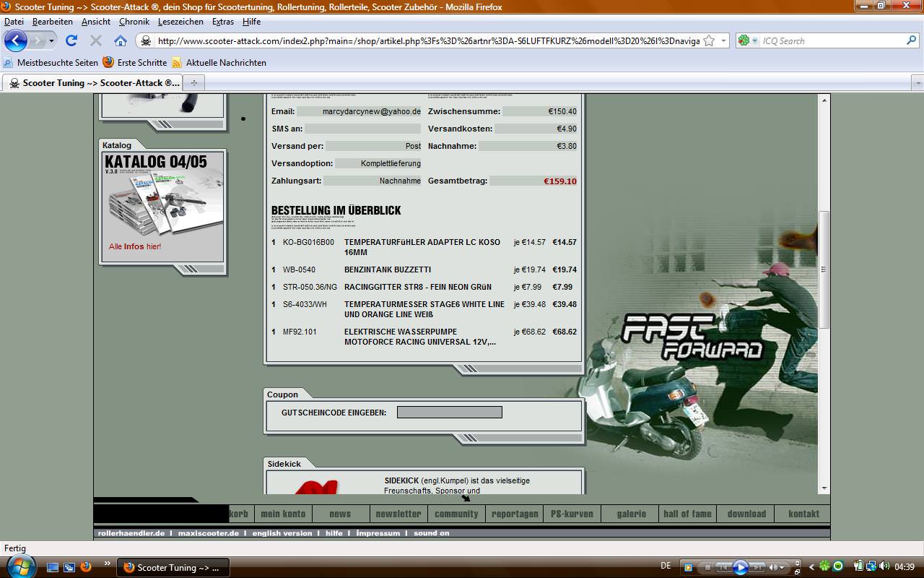
Task: Click the page vertical scrollbar thumb
Action: click(824, 269)
